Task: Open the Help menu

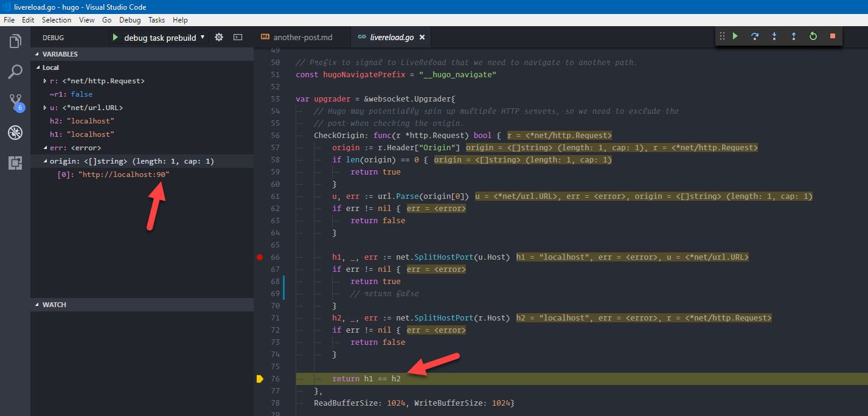Action: tap(181, 20)
